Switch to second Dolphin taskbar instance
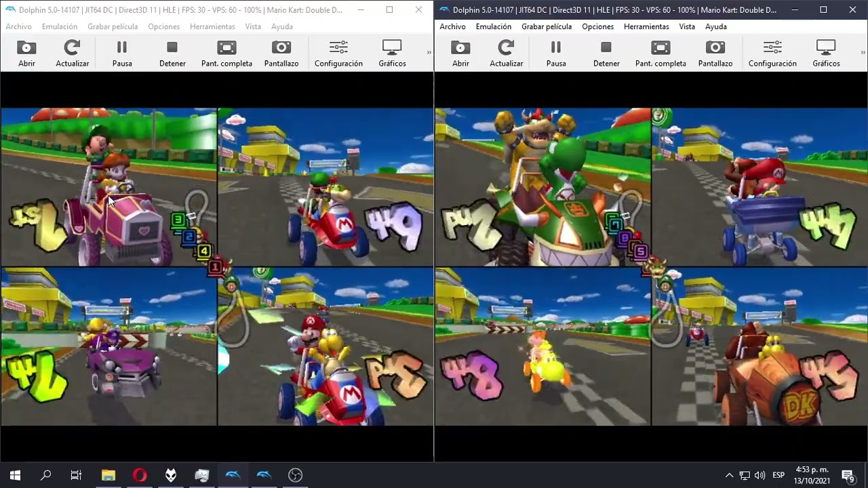 point(264,475)
